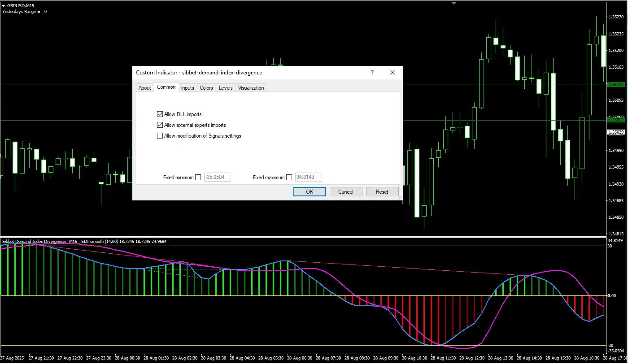Go to the Colors tab
The height and width of the screenshot is (364, 628).
(x=206, y=88)
